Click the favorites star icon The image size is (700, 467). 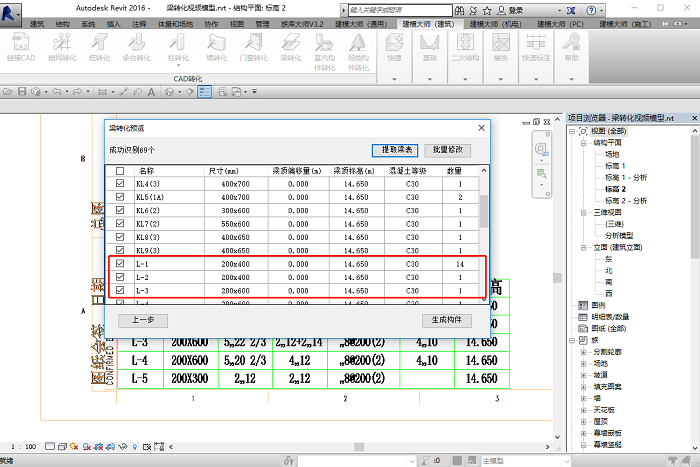(488, 10)
